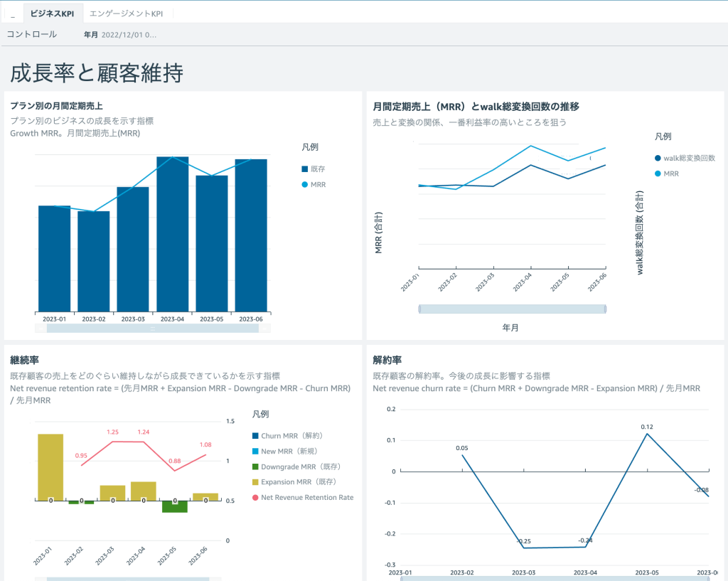
Task: Switch to the エンゲージメントKPI tab
Action: pos(126,14)
